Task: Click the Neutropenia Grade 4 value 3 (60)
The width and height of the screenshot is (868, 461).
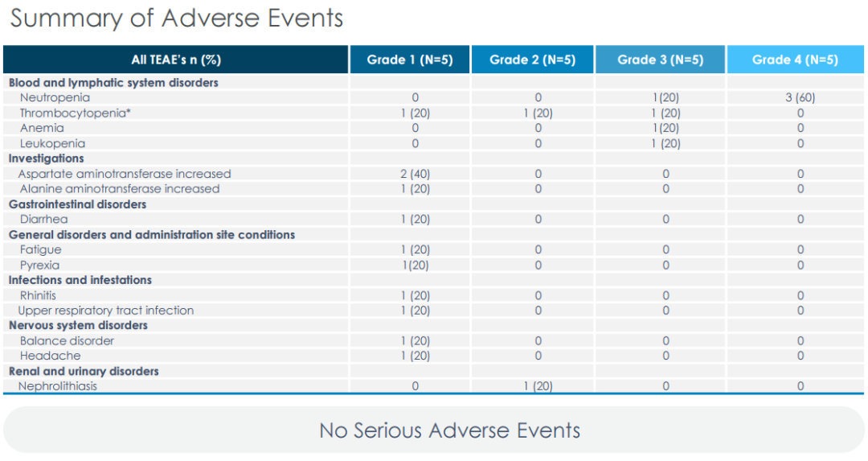Action: tap(800, 98)
